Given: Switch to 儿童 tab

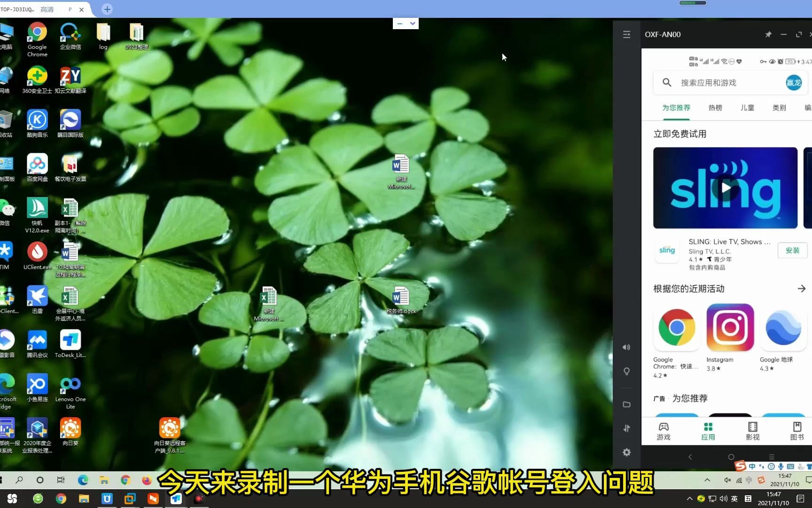Looking at the screenshot, I should pyautogui.click(x=747, y=108).
